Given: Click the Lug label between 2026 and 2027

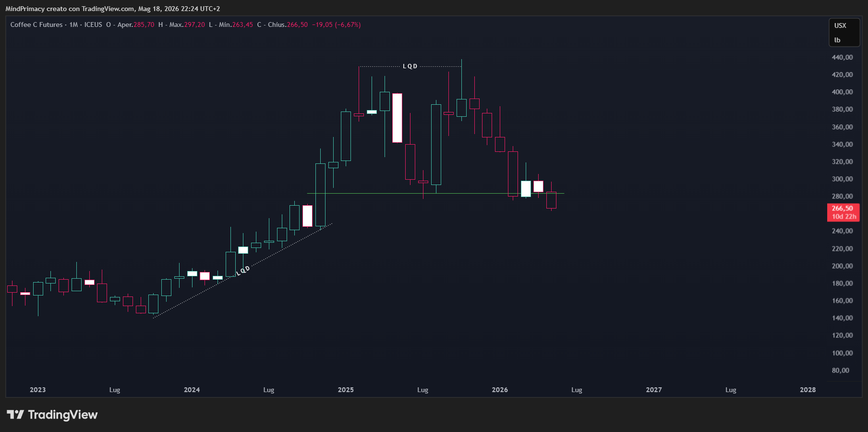Looking at the screenshot, I should click(x=577, y=390).
